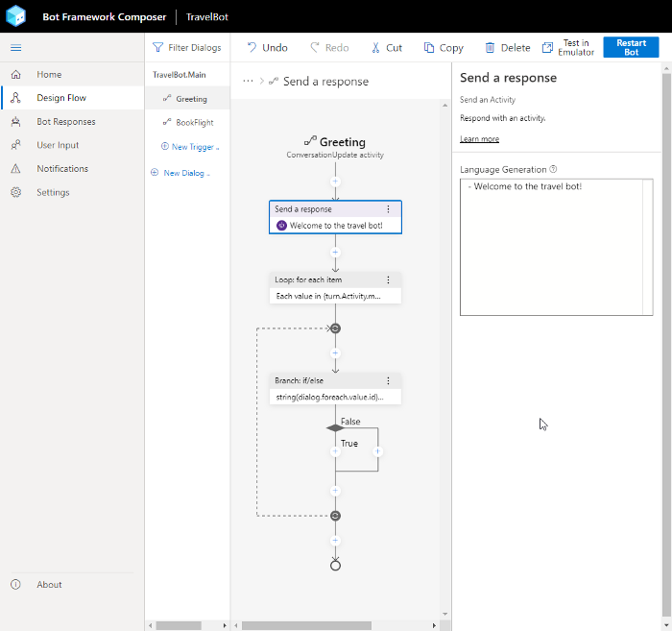Click the Notifications warning triangle icon
Viewport: 672px width, 631px height.
[x=16, y=168]
